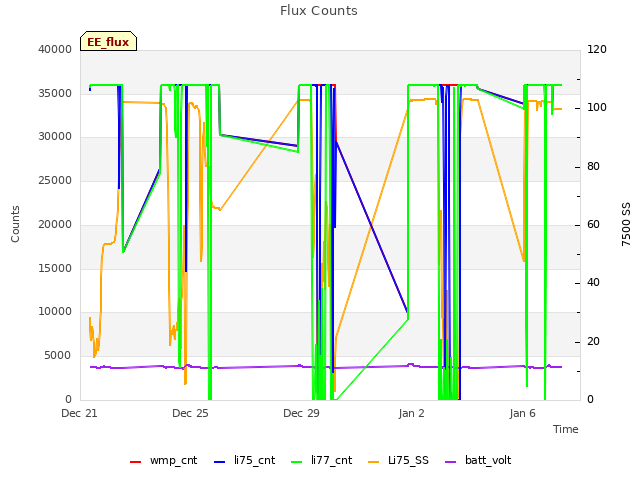This screenshot has width=640, height=480.
Task: Click the 100 right axis tick label
Action: (597, 108)
